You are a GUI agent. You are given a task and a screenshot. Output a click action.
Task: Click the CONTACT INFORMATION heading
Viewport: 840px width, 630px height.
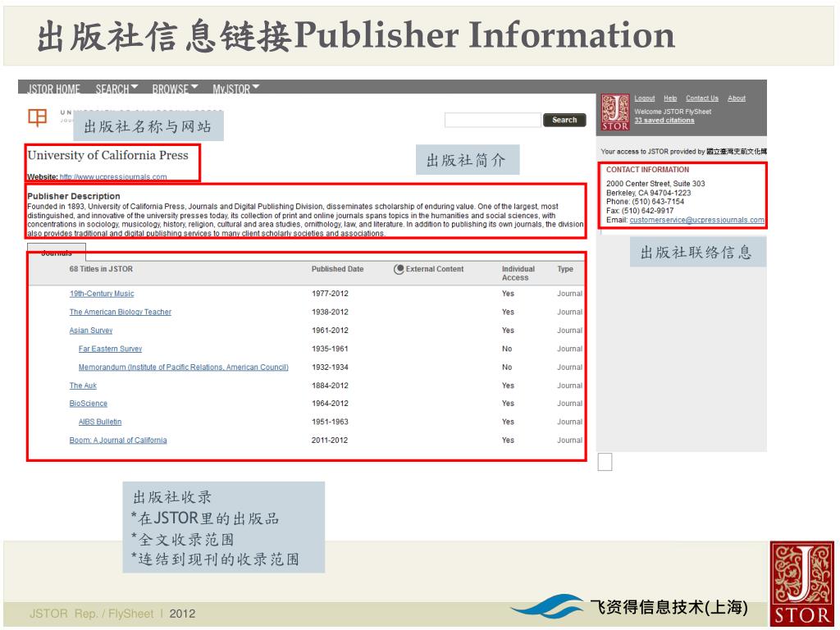pos(648,170)
